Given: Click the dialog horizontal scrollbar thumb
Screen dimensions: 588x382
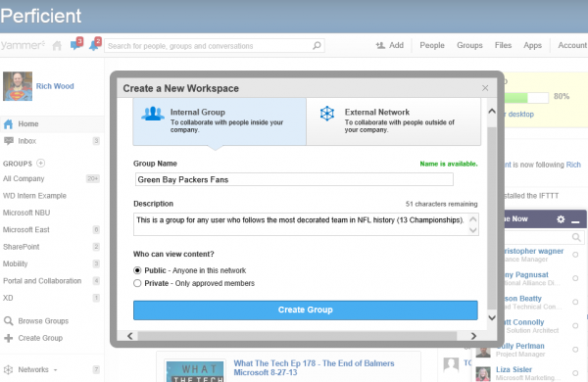Looking at the screenshot, I should 297,336.
